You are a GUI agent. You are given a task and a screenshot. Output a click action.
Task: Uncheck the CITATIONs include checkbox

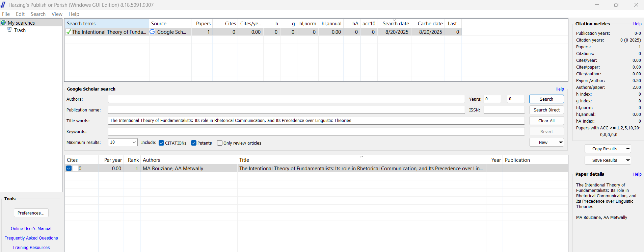[161, 143]
